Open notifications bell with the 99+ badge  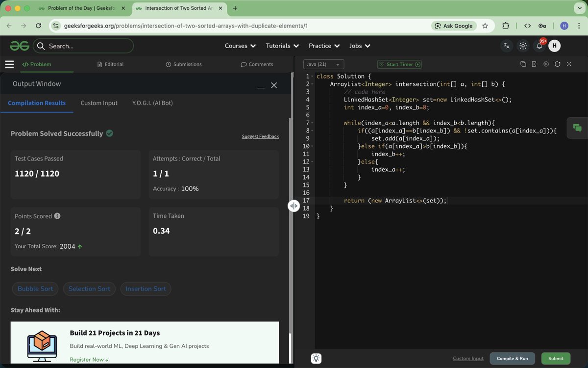pos(539,46)
